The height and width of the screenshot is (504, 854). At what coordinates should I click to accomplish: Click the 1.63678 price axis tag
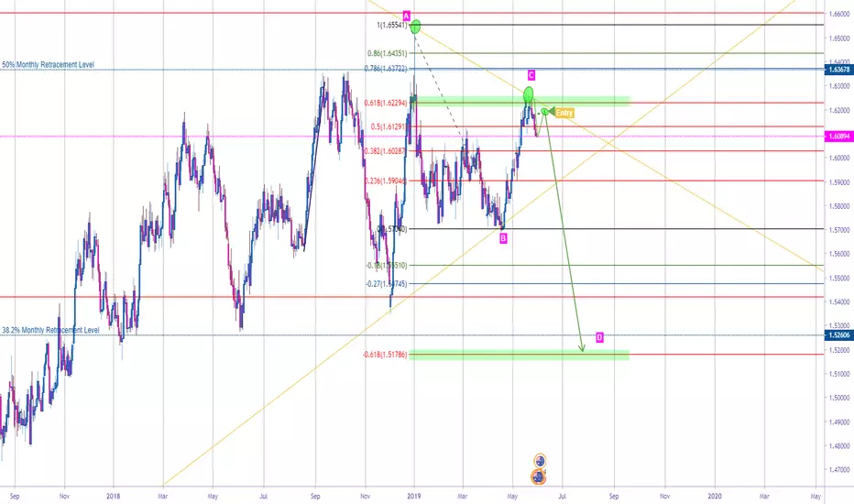(838, 70)
